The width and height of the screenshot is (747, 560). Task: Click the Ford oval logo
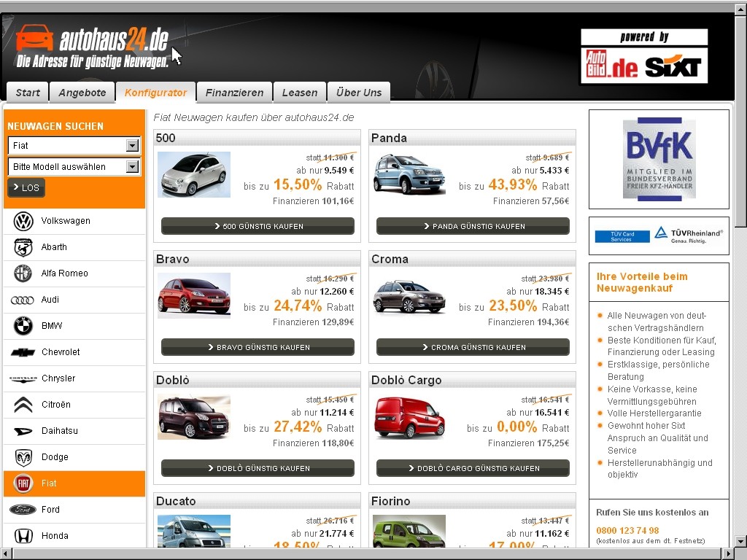(23, 510)
